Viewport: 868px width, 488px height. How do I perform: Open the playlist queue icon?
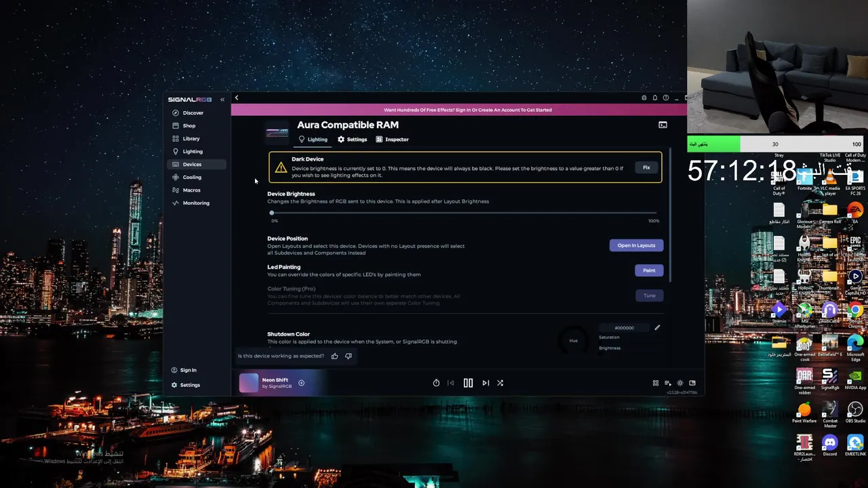coord(667,383)
